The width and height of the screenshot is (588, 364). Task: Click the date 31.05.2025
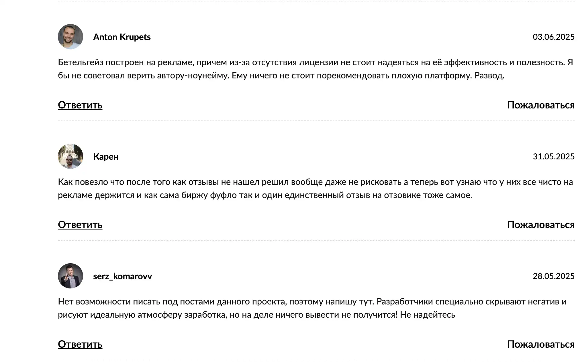[x=554, y=157]
